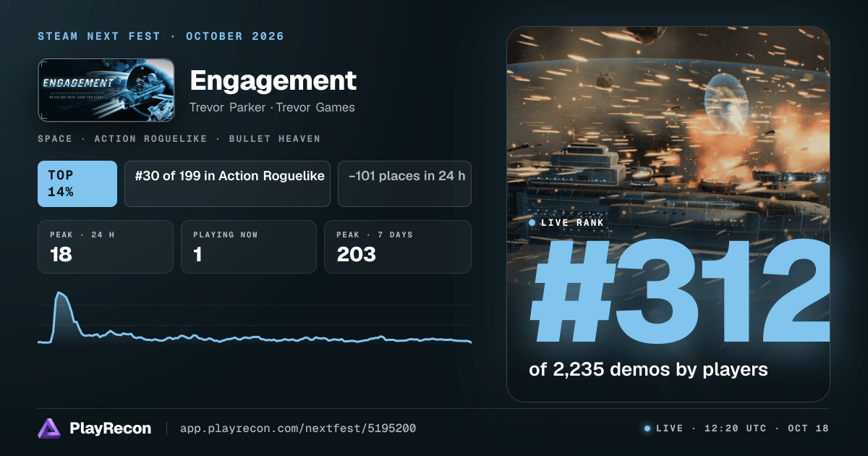Click the −101 places in 24 h badge
The image size is (868, 456).
pos(405,184)
